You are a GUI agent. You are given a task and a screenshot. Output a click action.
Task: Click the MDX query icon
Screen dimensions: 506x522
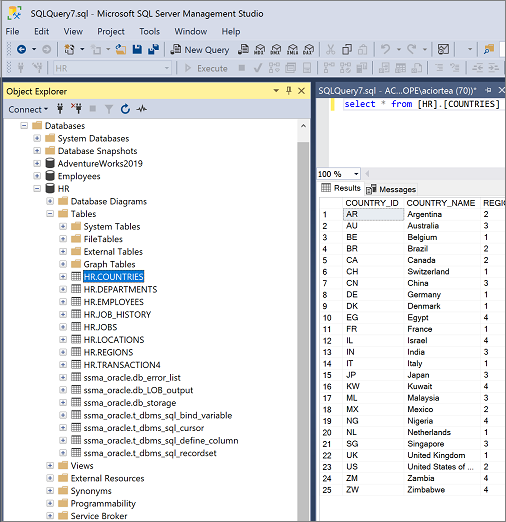coord(260,50)
